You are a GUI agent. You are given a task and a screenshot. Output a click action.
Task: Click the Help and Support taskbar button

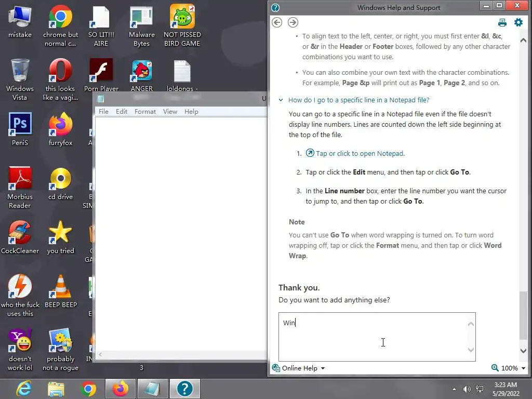coord(184,389)
